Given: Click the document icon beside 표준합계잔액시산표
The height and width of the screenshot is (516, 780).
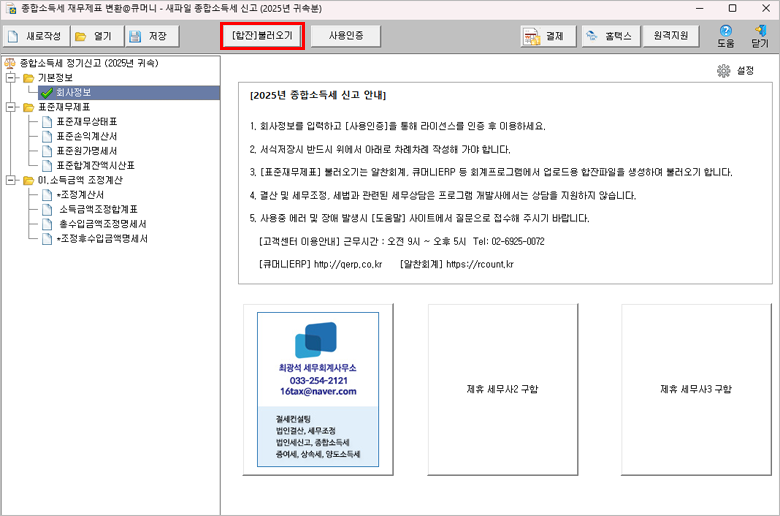Looking at the screenshot, I should [x=47, y=165].
